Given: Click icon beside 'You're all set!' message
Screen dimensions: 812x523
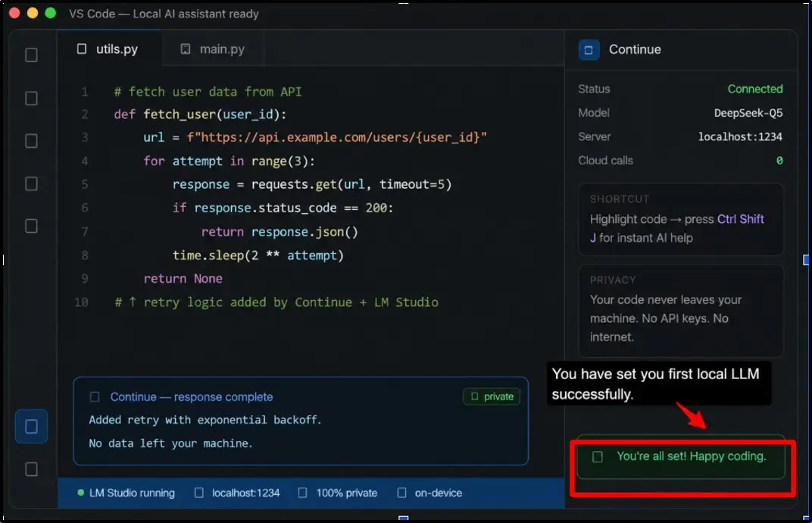Looking at the screenshot, I should tap(598, 456).
